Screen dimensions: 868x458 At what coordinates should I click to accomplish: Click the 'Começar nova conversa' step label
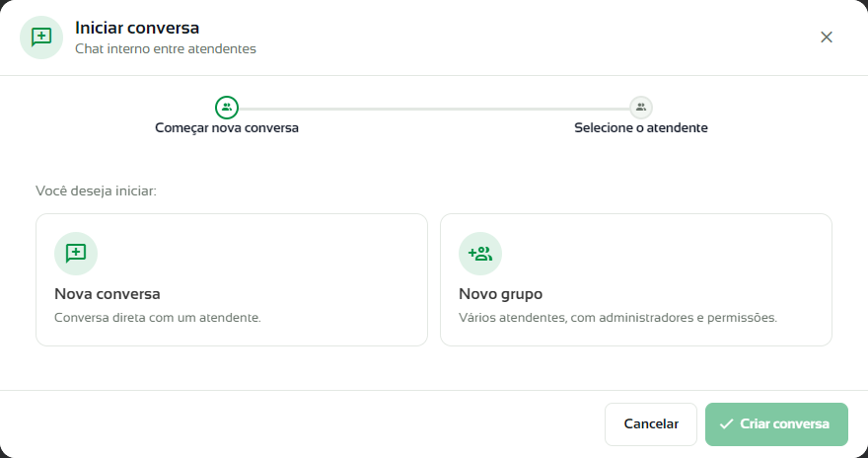coord(227,128)
